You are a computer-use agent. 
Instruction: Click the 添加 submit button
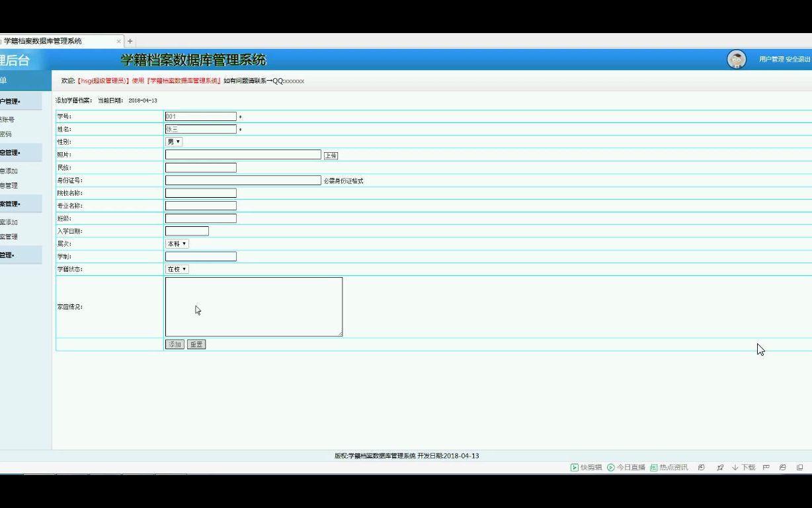pyautogui.click(x=174, y=344)
